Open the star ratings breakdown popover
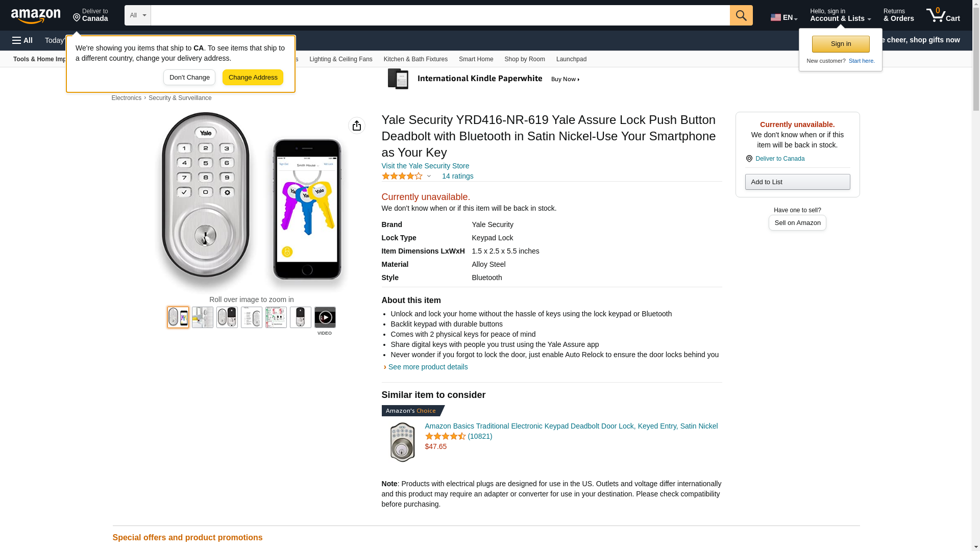The height and width of the screenshot is (551, 980). click(x=406, y=176)
